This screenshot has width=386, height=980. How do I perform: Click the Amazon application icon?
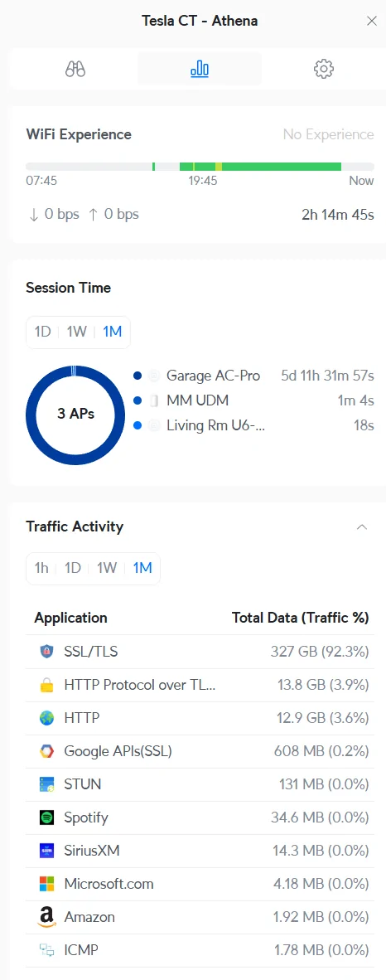coord(47,918)
